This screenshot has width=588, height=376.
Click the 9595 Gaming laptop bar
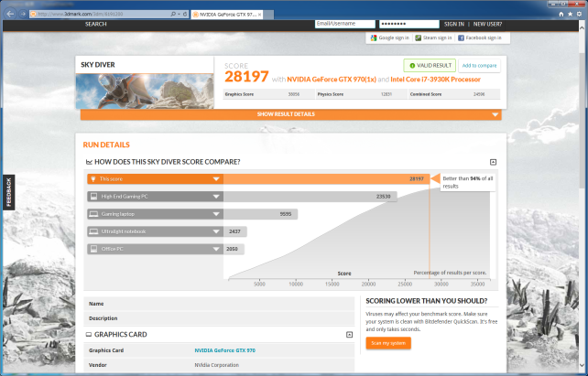(260, 214)
